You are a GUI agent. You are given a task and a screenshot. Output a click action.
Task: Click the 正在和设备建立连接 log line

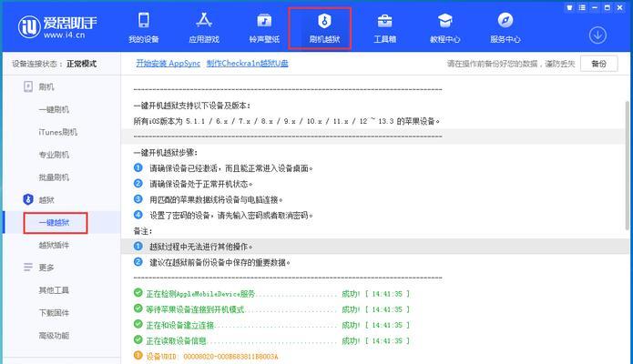271,325
